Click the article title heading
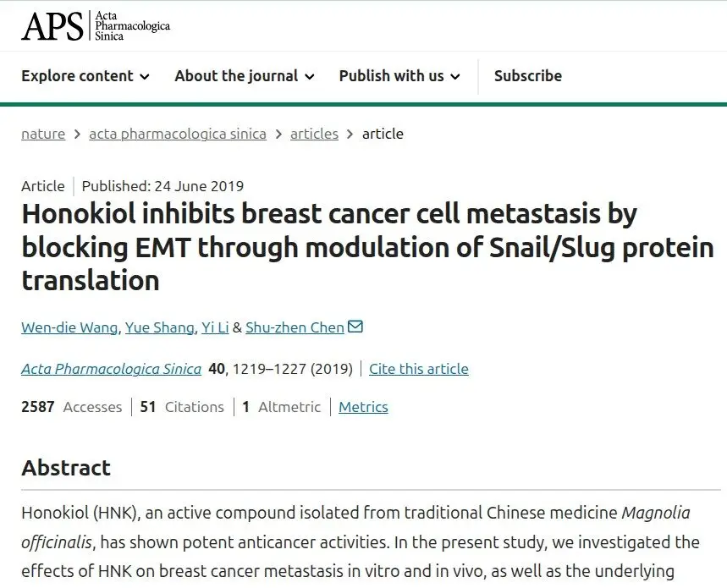This screenshot has width=727, height=588. point(367,247)
